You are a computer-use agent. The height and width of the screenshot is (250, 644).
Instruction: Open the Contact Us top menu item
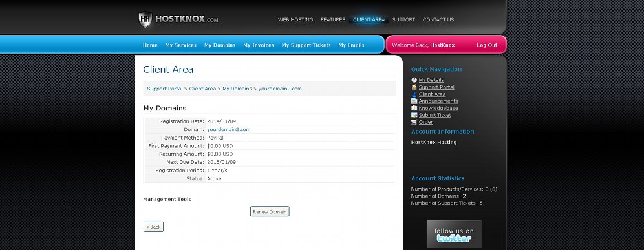[438, 20]
